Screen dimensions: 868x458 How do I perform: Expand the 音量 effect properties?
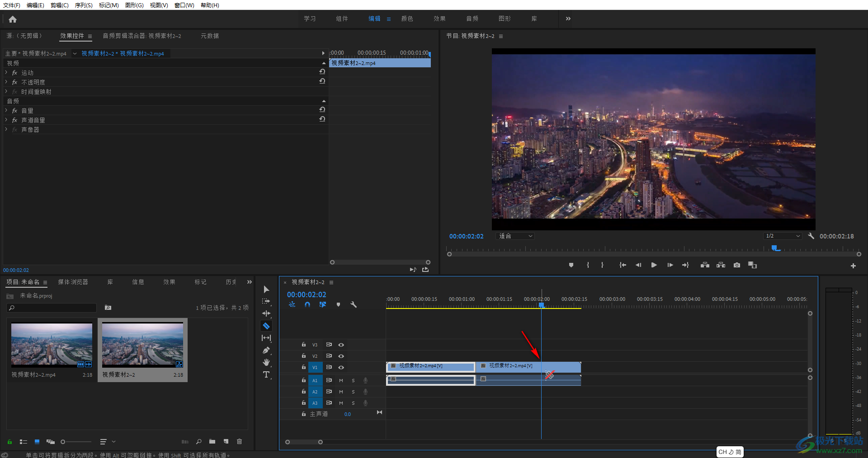click(6, 110)
